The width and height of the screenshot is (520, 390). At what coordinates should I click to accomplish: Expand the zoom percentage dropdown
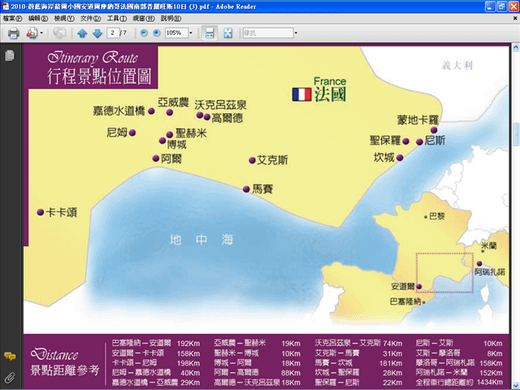tap(191, 33)
